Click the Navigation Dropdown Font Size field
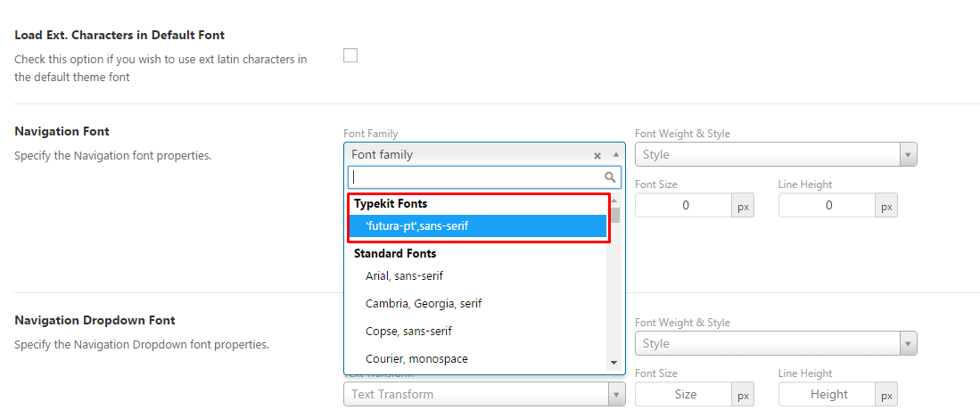The image size is (980, 410). [684, 395]
